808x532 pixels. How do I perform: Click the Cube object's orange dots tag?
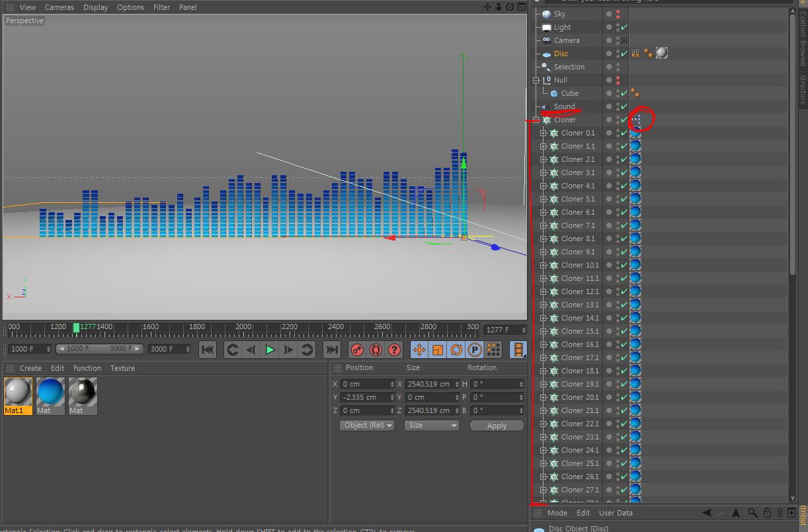635,93
